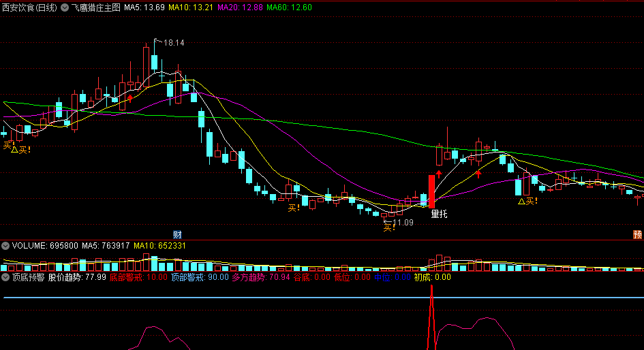The height and width of the screenshot is (350, 644).
Task: Open the 顶底预警 indicator dropdown arrow
Action: [5, 277]
